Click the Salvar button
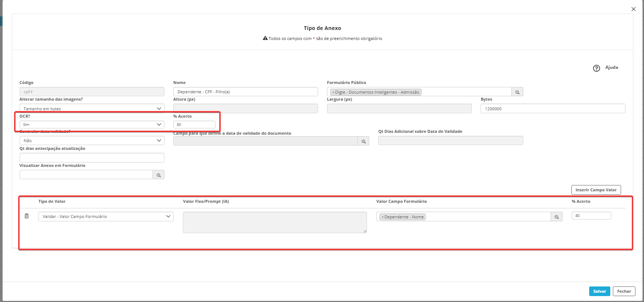644x302 pixels. pyautogui.click(x=600, y=291)
